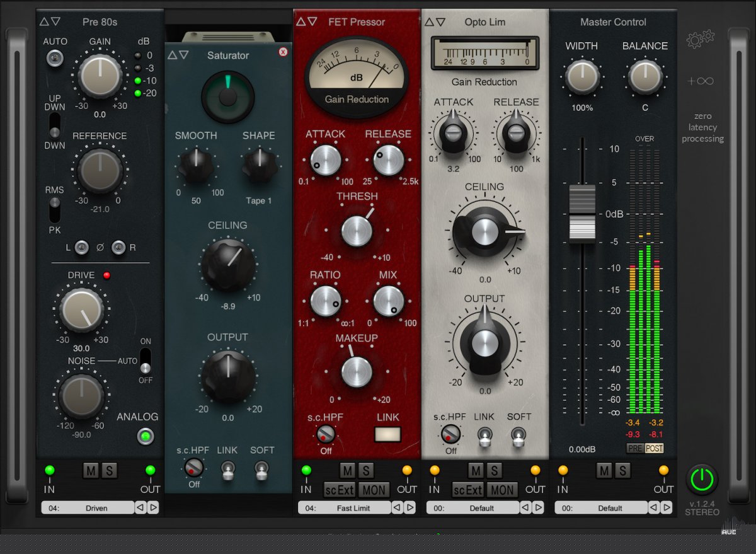This screenshot has width=756, height=554.
Task: Flip the RMS/PK switch
Action: [x=55, y=209]
